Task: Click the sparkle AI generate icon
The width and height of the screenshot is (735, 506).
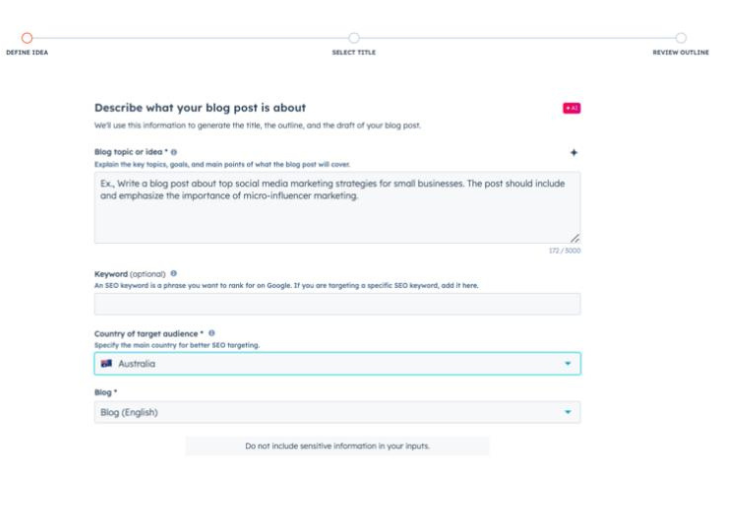Action: (x=574, y=152)
